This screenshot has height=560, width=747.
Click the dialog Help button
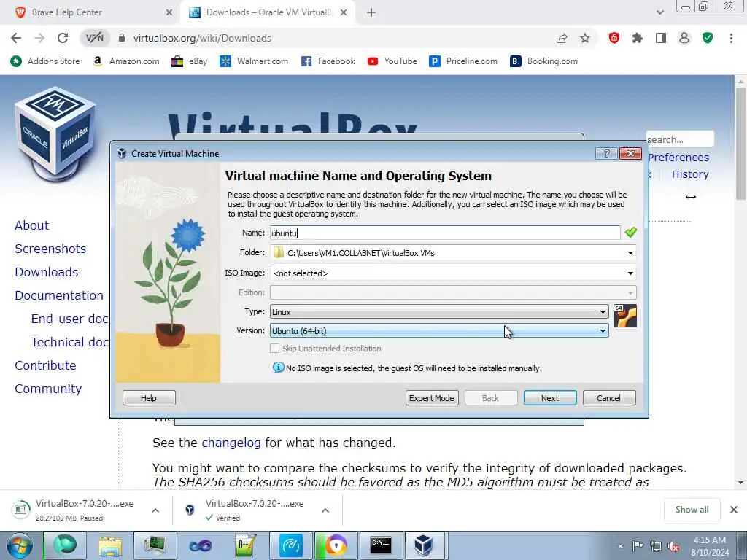click(149, 398)
